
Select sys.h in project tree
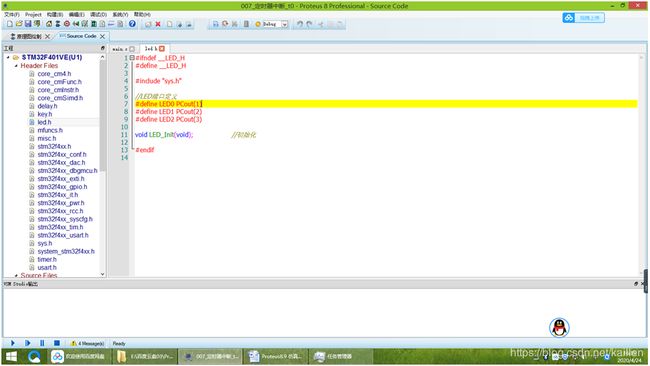click(x=45, y=243)
